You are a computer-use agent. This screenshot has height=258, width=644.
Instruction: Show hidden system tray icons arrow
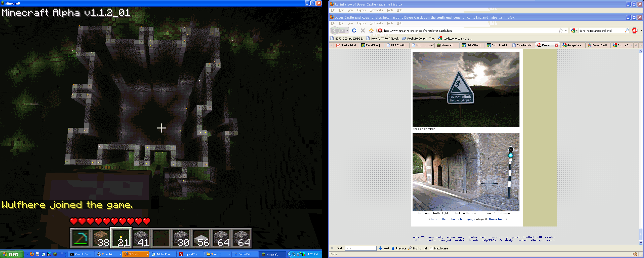click(290, 254)
